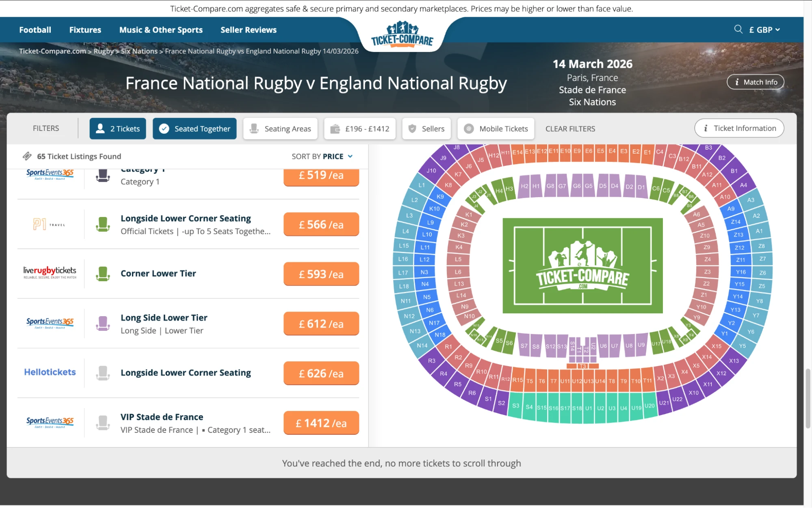
Task: Click the info icon on Ticket Information
Action: coord(706,128)
